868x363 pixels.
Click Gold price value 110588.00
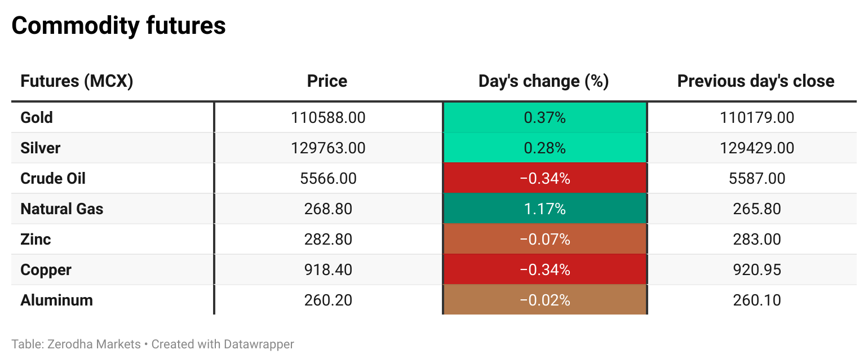click(x=328, y=118)
